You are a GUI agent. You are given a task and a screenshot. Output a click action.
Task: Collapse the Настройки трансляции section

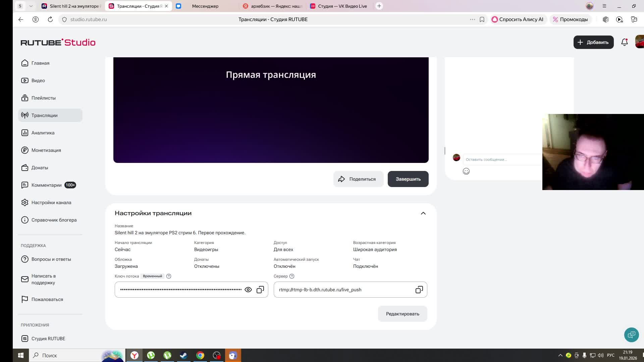tap(423, 213)
